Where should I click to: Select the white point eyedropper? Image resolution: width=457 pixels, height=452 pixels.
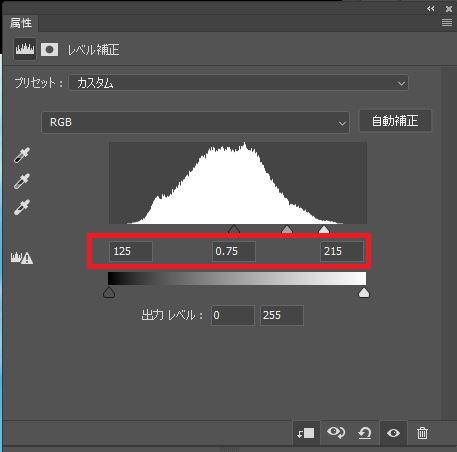[22, 207]
